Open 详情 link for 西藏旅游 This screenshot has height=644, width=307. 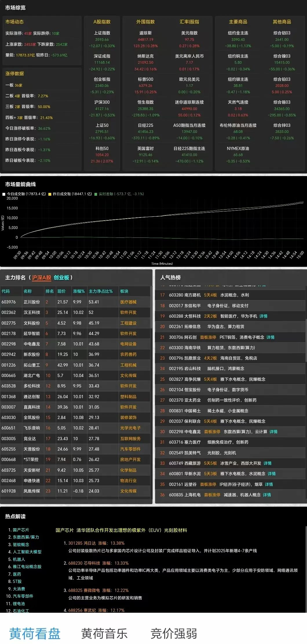(x=267, y=463)
